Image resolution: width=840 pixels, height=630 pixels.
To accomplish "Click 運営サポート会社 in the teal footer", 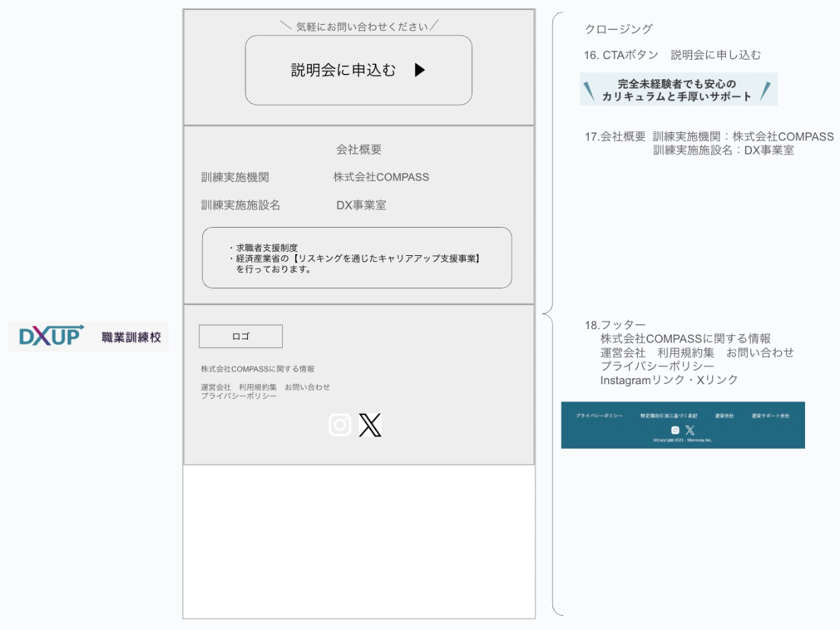I will point(770,416).
